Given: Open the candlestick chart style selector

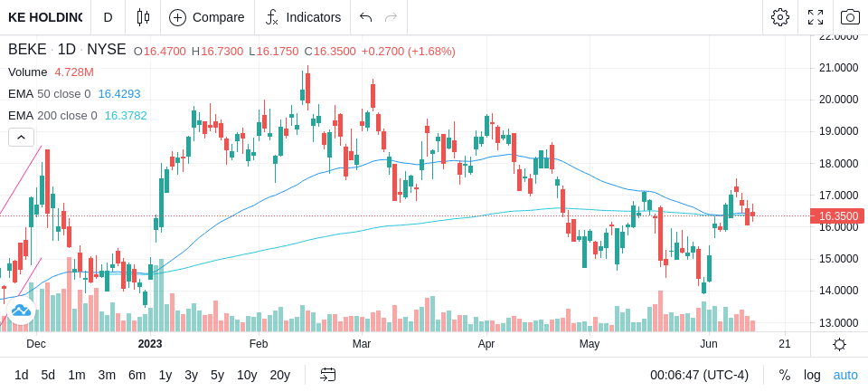Looking at the screenshot, I should pyautogui.click(x=143, y=17).
